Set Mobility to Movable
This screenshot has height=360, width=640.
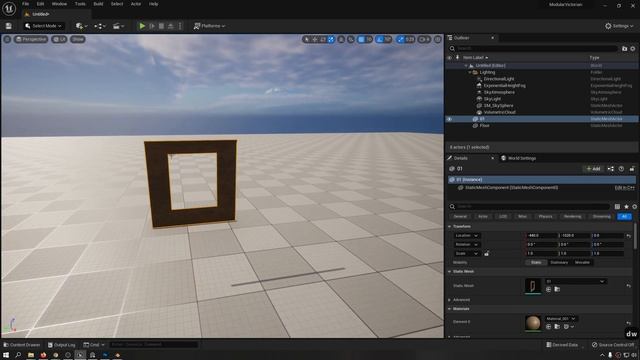click(582, 262)
